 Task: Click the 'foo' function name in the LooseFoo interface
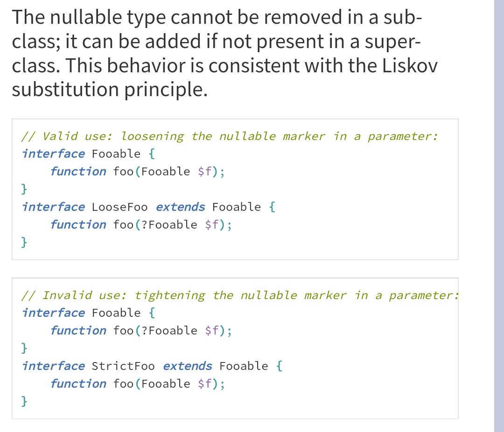coord(123,225)
